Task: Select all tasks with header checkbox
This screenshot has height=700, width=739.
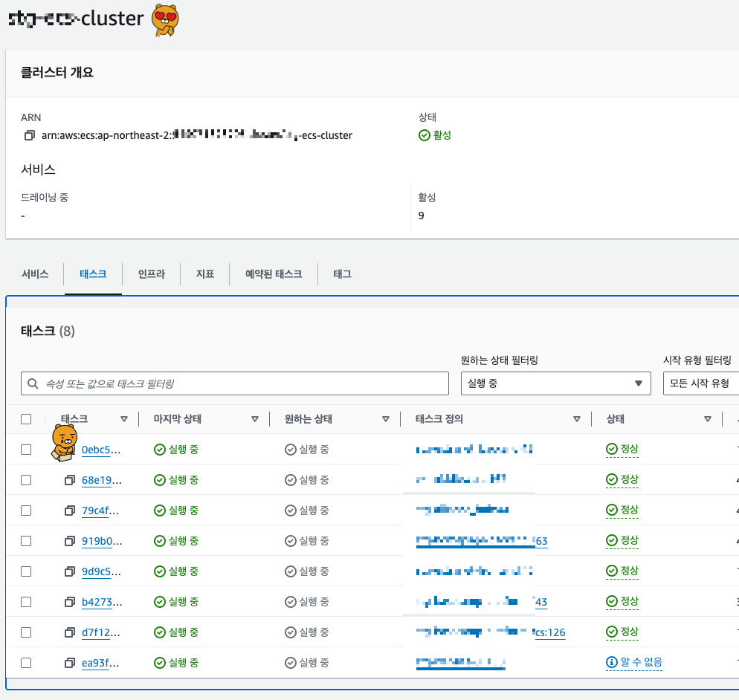Action: [x=26, y=419]
